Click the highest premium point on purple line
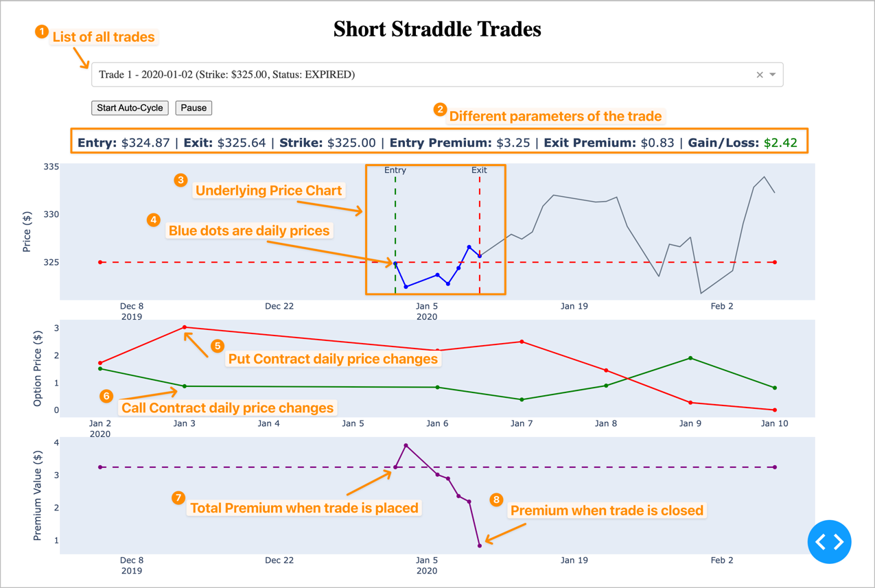 406,445
